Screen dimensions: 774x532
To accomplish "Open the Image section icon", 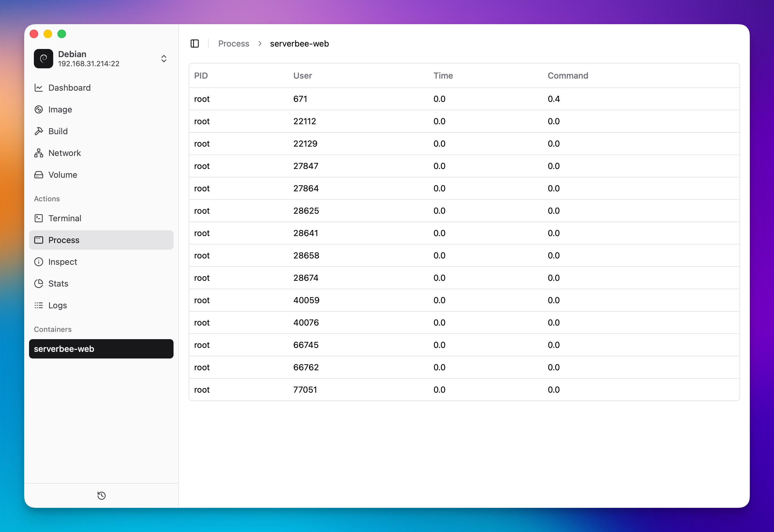I will coord(39,109).
